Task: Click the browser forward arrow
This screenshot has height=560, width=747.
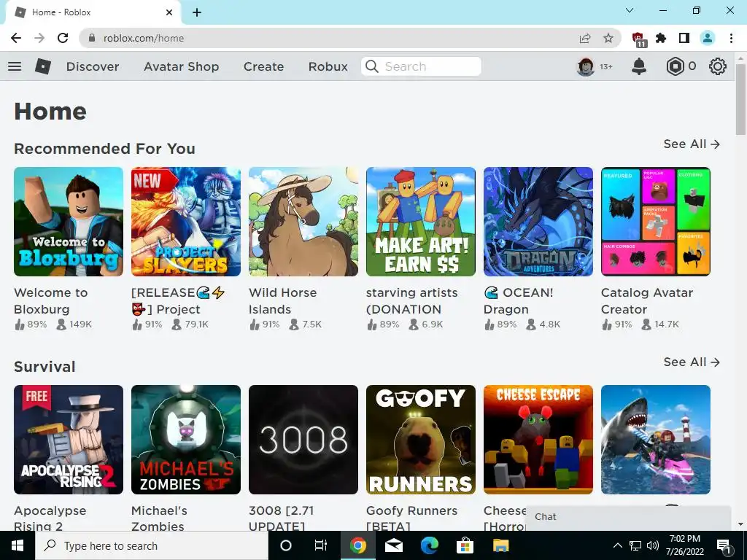Action: (x=39, y=38)
